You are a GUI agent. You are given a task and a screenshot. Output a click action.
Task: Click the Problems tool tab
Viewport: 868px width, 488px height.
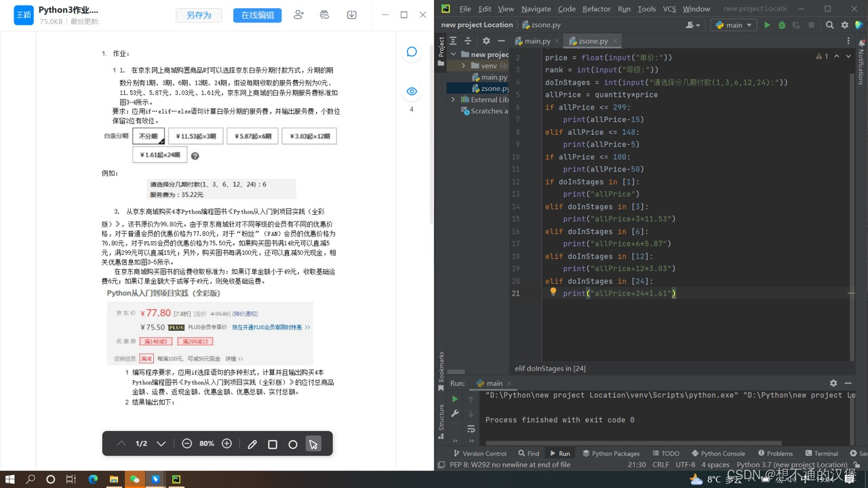tap(774, 453)
